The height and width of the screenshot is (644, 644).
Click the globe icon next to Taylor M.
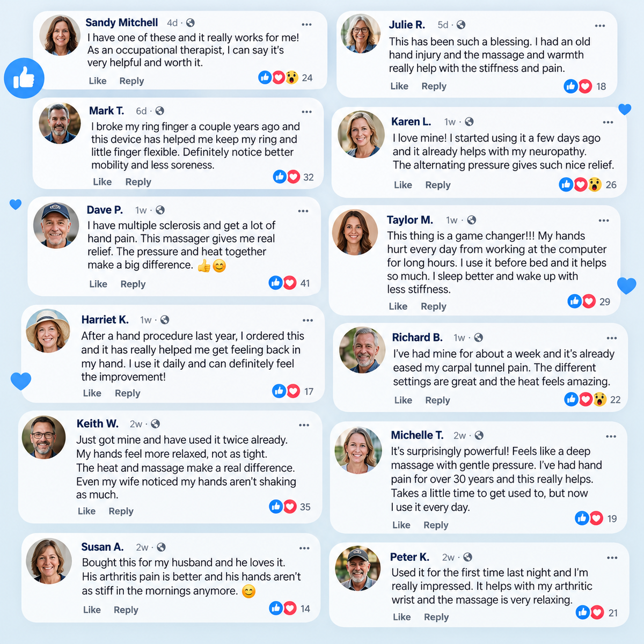click(x=471, y=220)
